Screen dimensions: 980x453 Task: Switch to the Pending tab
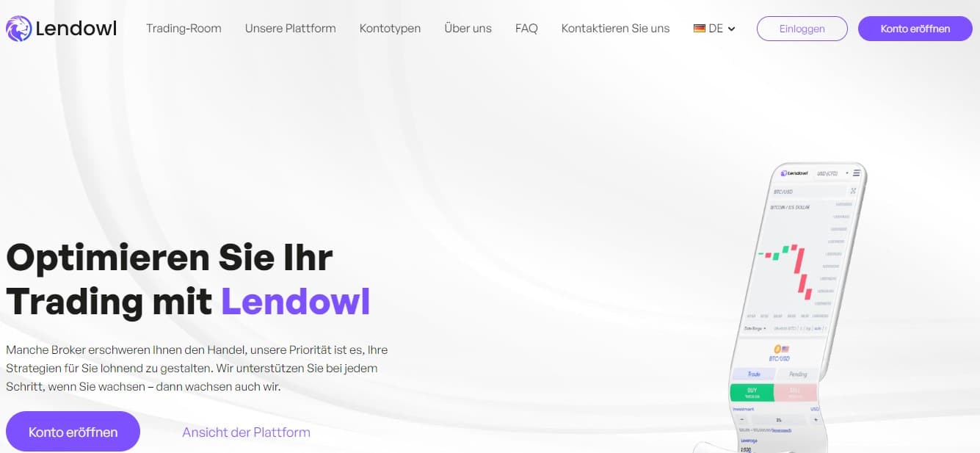click(799, 374)
